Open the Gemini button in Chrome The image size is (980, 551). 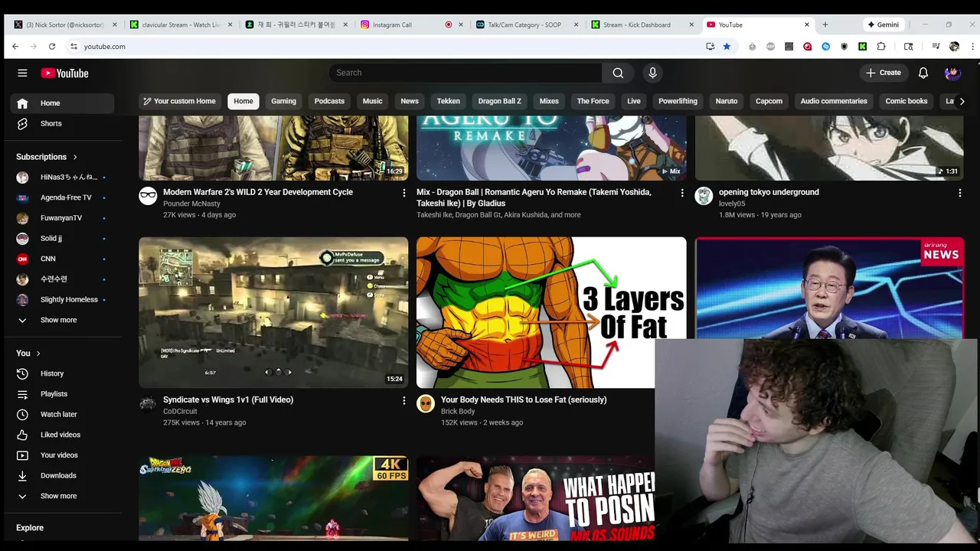(883, 24)
